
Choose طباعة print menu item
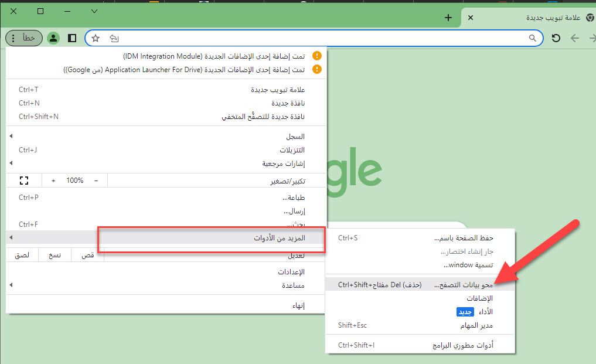[166, 198]
